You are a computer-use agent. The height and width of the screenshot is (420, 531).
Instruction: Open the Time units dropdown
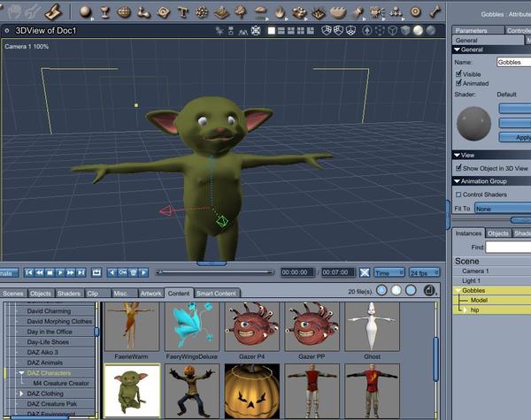pyautogui.click(x=389, y=273)
